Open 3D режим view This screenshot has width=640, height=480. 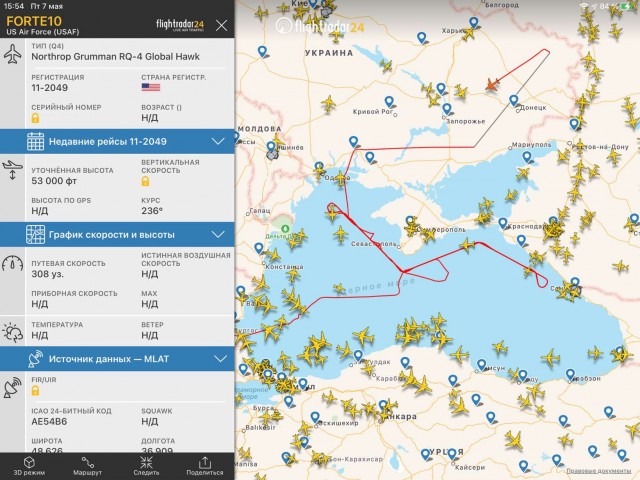29,466
